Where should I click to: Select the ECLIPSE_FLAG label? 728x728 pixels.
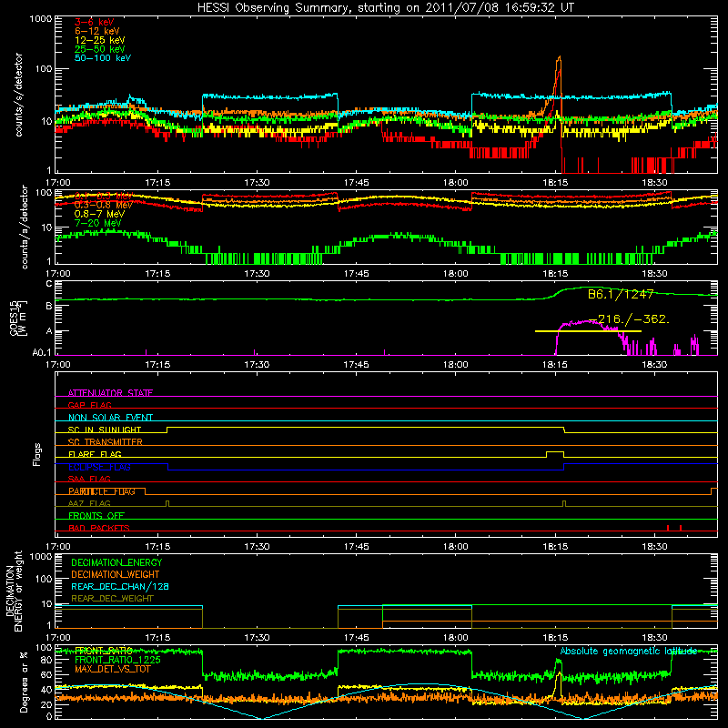[x=99, y=467]
